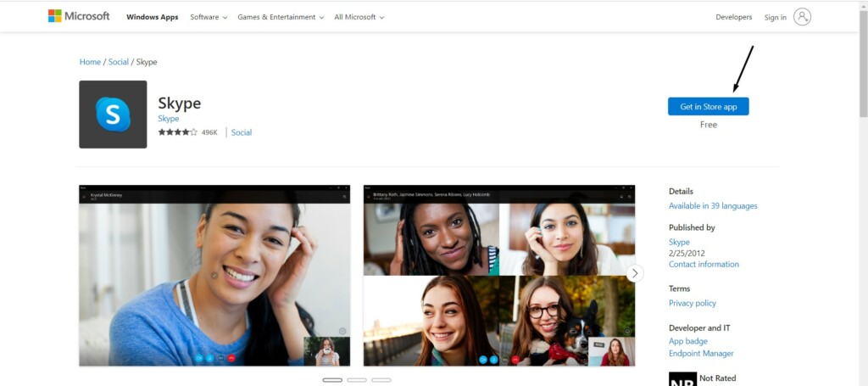Open the All Microsoft dropdown
868x386 pixels.
pos(359,17)
